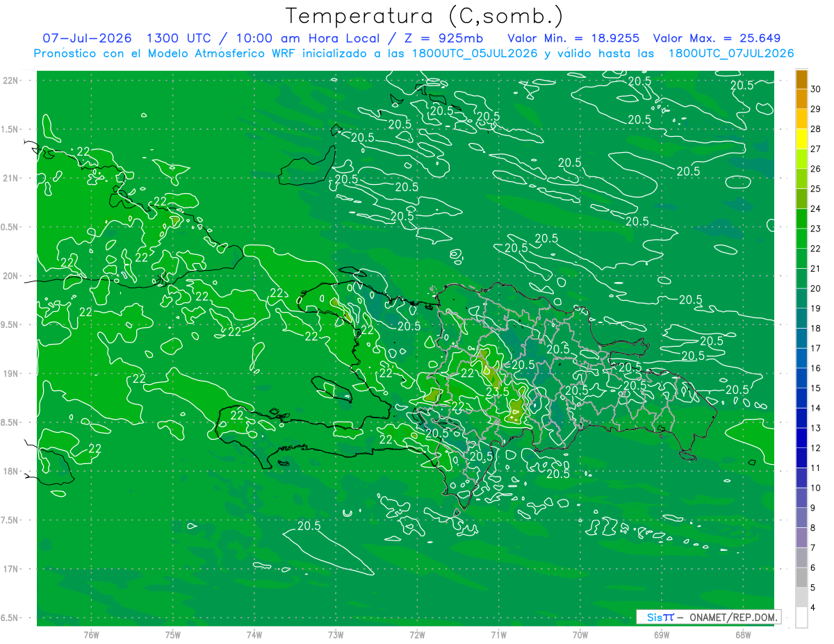The height and width of the screenshot is (644, 834).
Task: Click '10:00 am Hora Local' text
Action: [x=306, y=38]
